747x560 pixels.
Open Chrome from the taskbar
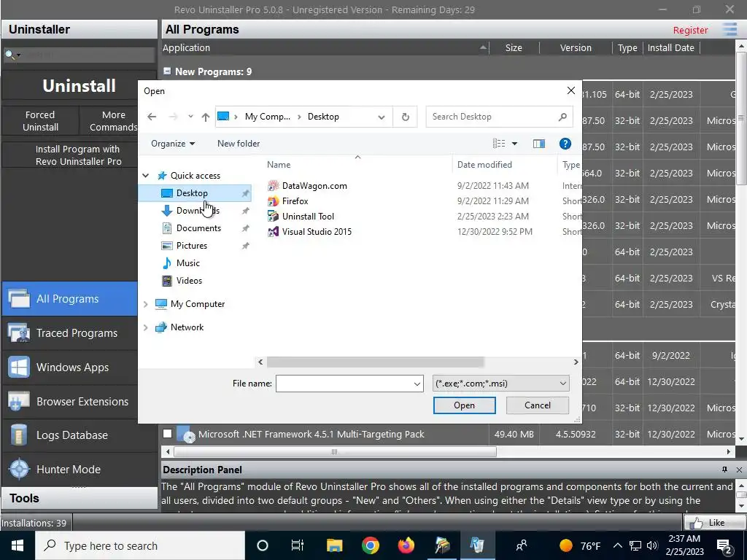click(370, 545)
